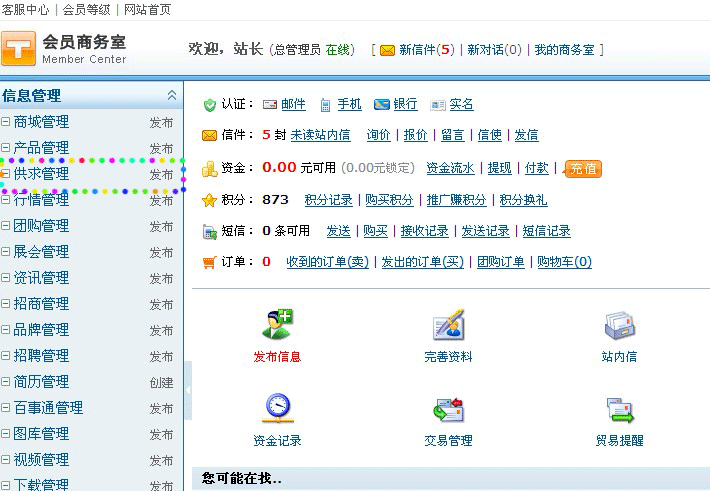Screen dimensions: 710x491
Task: Open the 资金流水 link
Action: 450,168
